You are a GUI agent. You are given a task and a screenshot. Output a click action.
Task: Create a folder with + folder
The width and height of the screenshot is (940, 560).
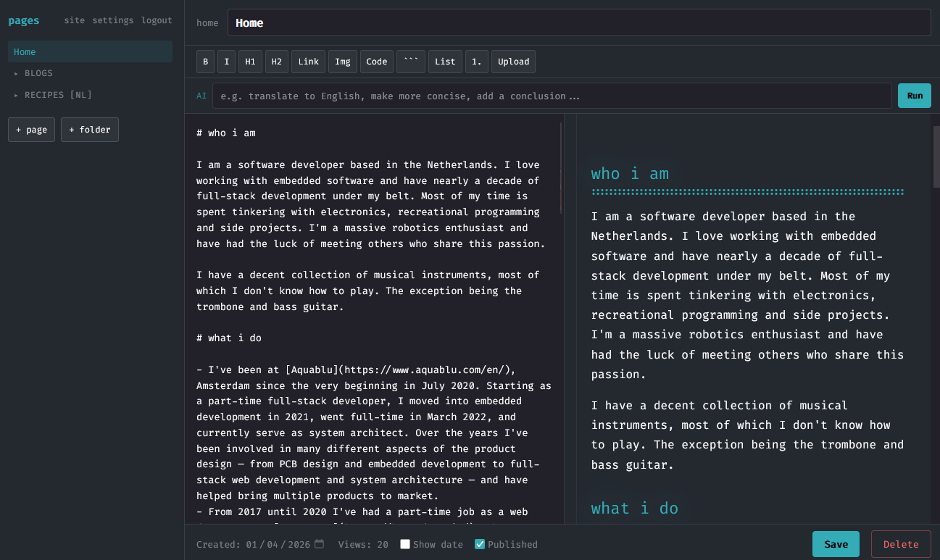pyautogui.click(x=90, y=130)
